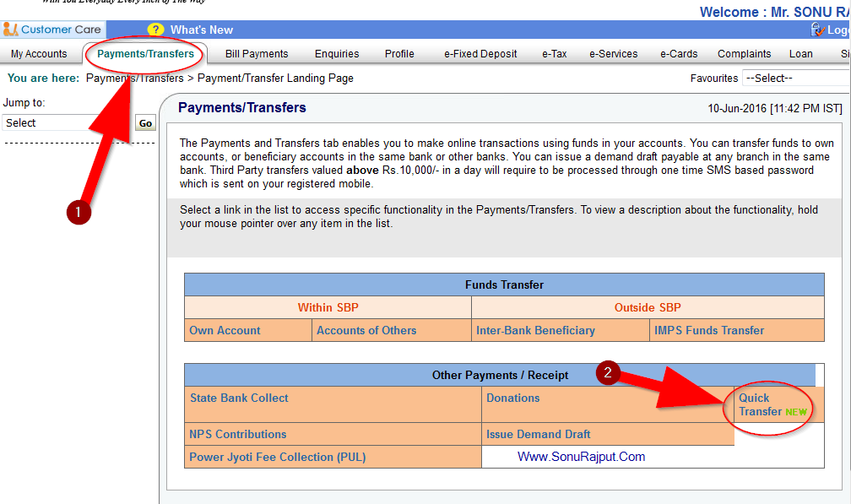Click the Within SBP heading
The image size is (851, 504).
click(x=328, y=307)
